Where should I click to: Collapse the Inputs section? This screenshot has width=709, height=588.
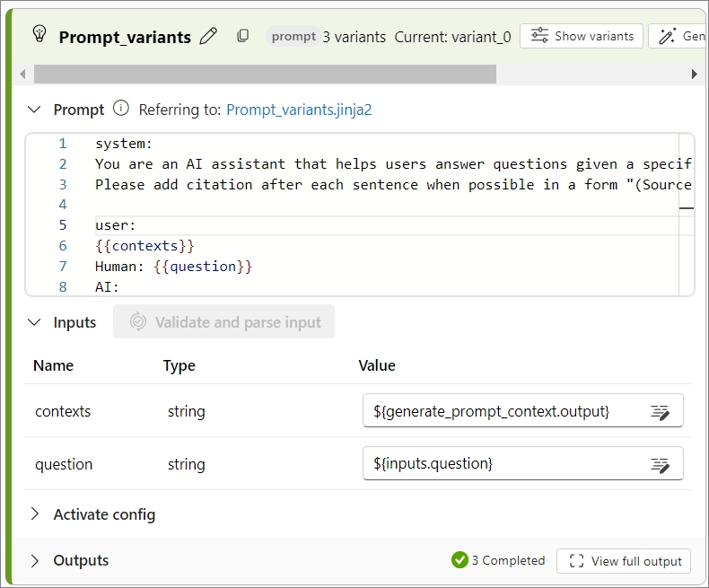[x=34, y=322]
